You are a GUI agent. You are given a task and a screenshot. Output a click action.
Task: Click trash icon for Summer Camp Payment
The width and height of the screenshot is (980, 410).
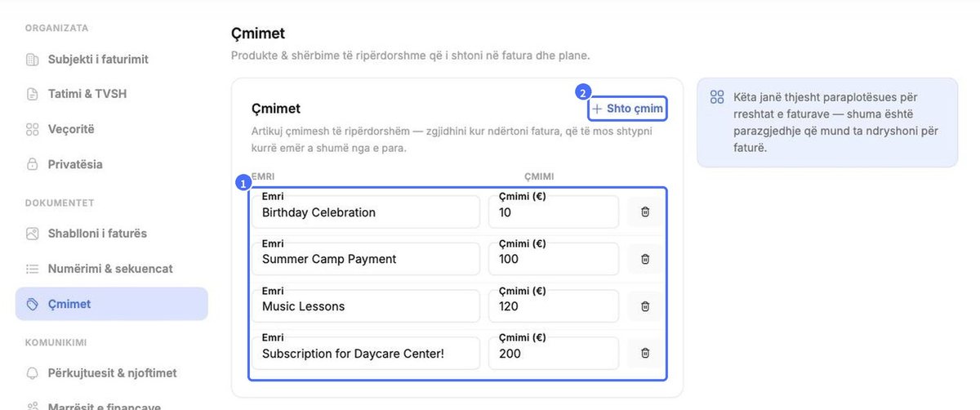pyautogui.click(x=644, y=259)
